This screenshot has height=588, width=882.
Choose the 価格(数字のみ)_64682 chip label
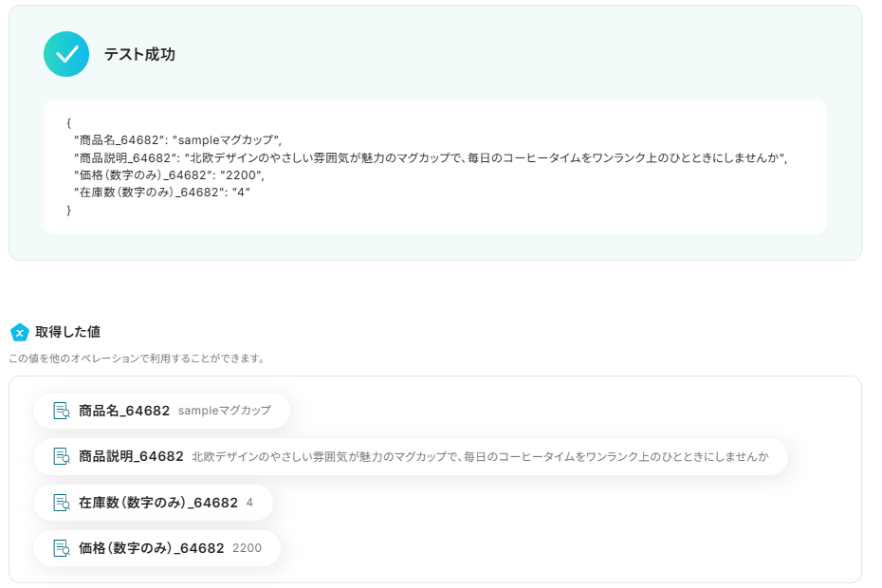click(x=152, y=548)
